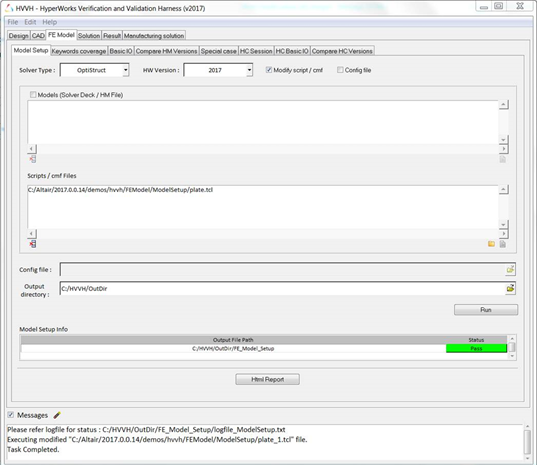Select the Model Setup sub-tab
Screen dimensions: 537x465
pyautogui.click(x=31, y=50)
